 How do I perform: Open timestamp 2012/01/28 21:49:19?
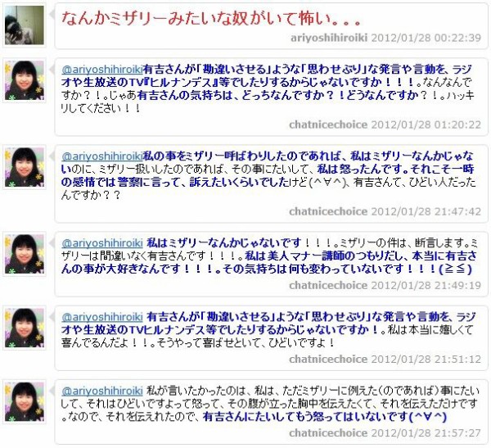pyautogui.click(x=426, y=286)
